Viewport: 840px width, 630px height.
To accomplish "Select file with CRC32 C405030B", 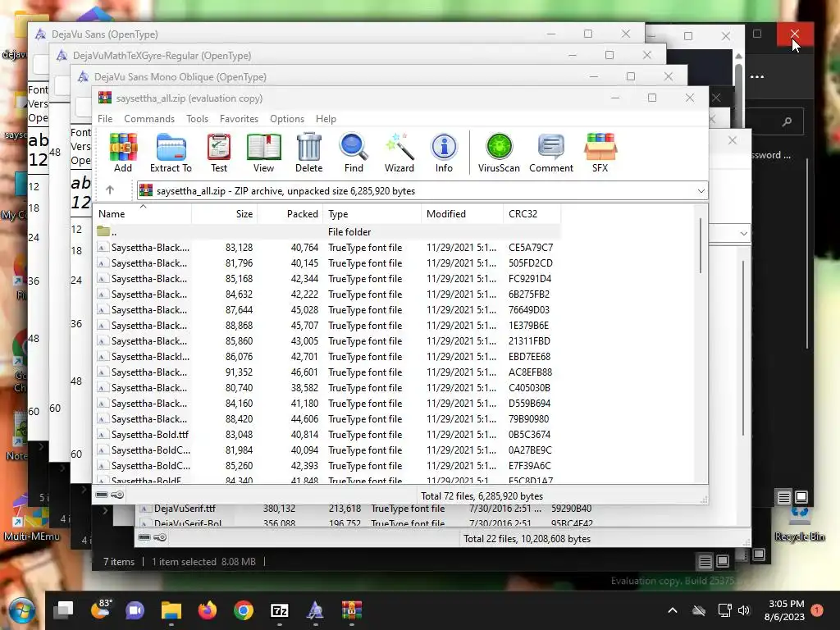I will coord(326,387).
